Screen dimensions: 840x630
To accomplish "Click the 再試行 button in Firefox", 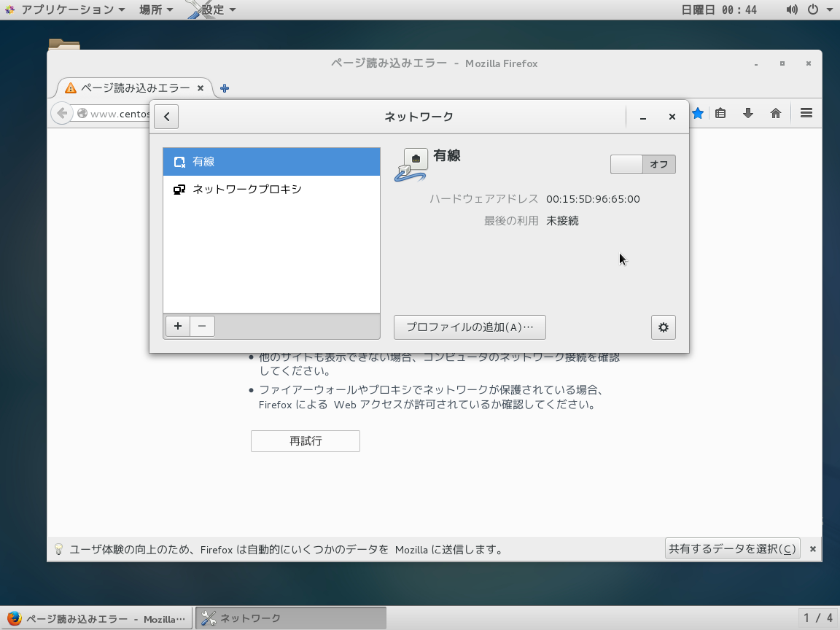I will point(306,441).
